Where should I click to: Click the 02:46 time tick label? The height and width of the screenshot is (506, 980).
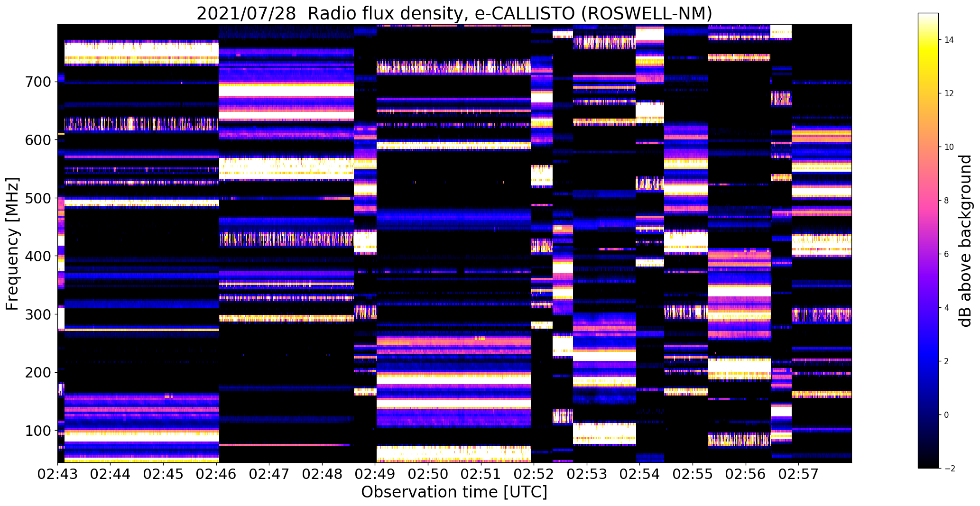216,474
